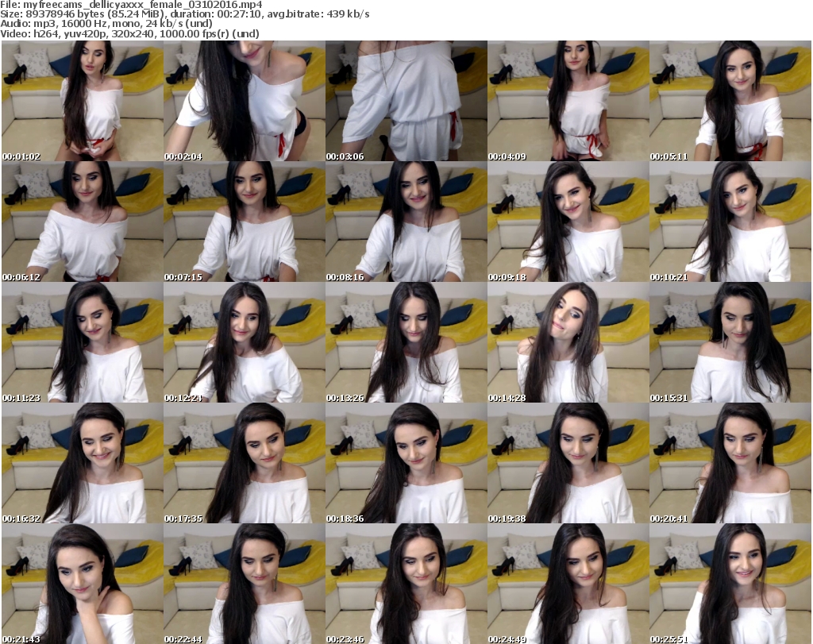The image size is (813, 644).
Task: Click the "Video: h264, yuv420p" line
Action: tap(129, 33)
